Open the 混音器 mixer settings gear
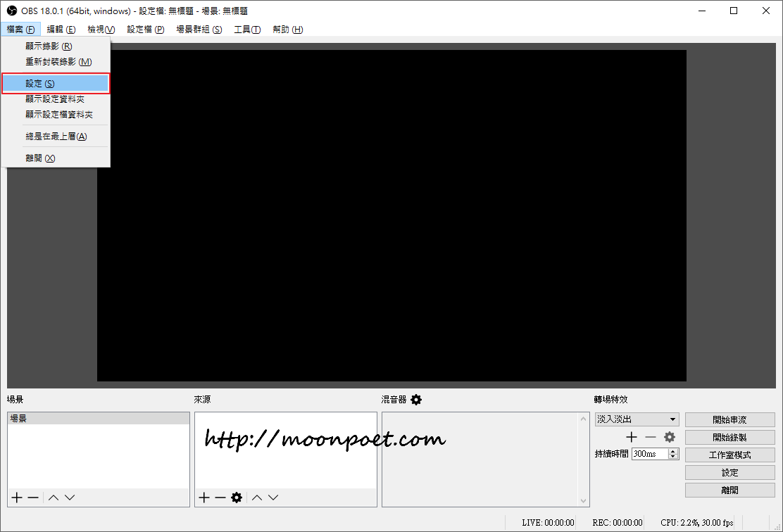 416,400
